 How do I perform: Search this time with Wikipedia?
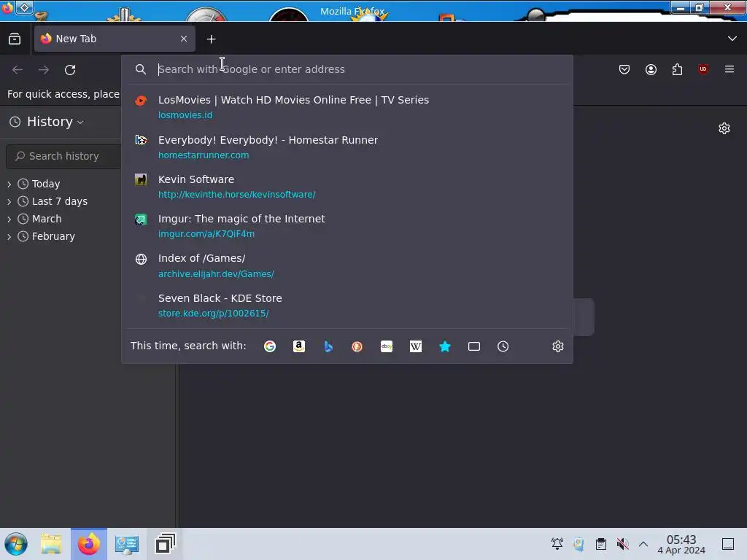[415, 346]
